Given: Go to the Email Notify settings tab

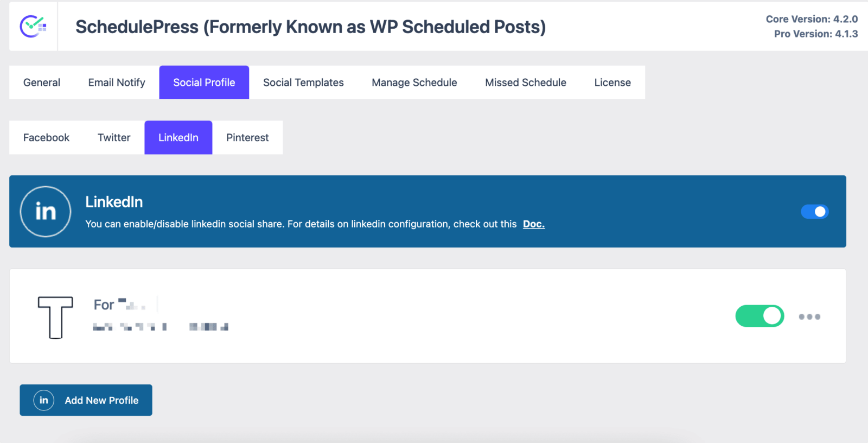Looking at the screenshot, I should (x=116, y=82).
